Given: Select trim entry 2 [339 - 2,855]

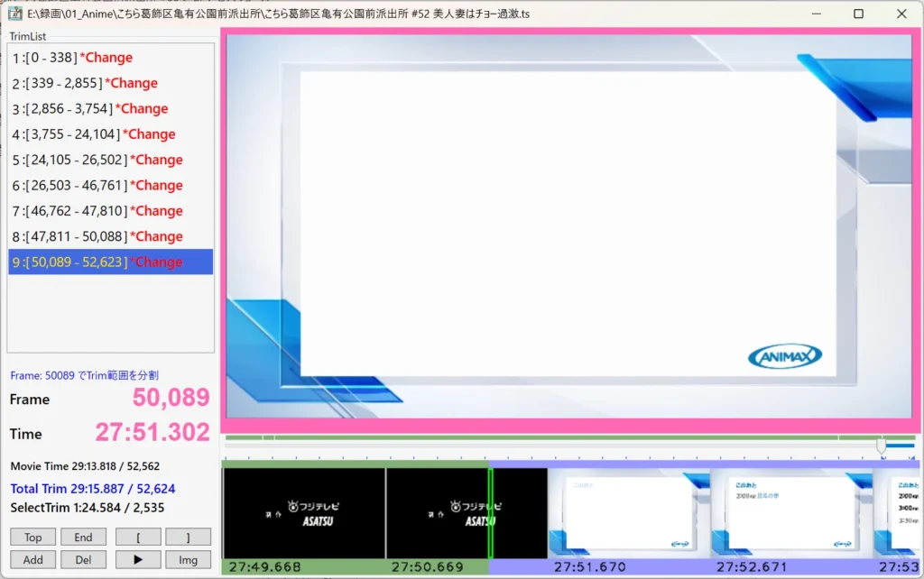Looking at the screenshot, I should coord(85,83).
